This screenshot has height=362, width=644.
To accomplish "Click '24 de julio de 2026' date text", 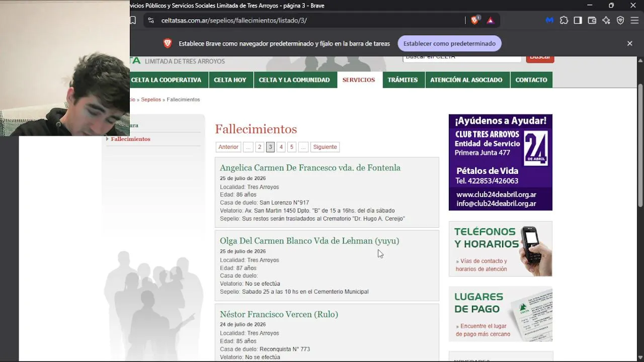I will click(x=243, y=324).
